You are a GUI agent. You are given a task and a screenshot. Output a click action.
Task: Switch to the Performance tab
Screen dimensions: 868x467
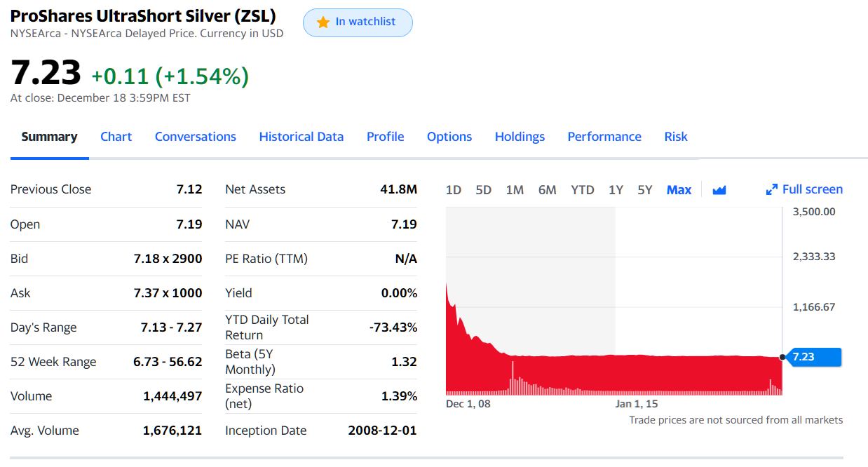point(604,137)
